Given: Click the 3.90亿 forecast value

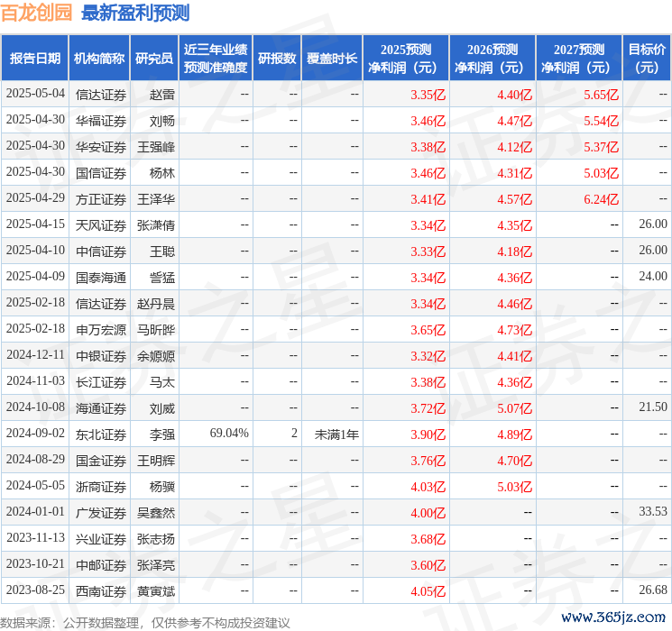Looking at the screenshot, I should (428, 434).
